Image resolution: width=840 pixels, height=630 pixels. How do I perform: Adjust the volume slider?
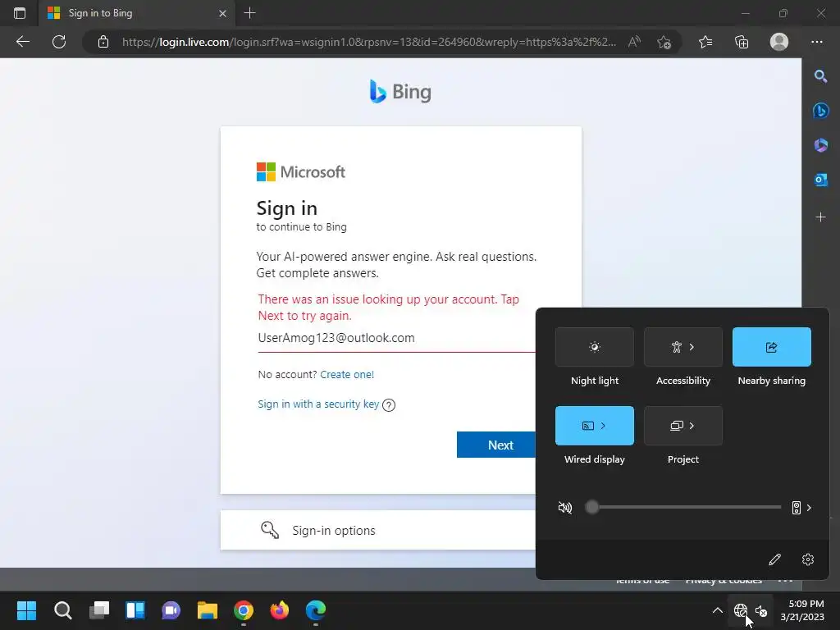point(685,507)
